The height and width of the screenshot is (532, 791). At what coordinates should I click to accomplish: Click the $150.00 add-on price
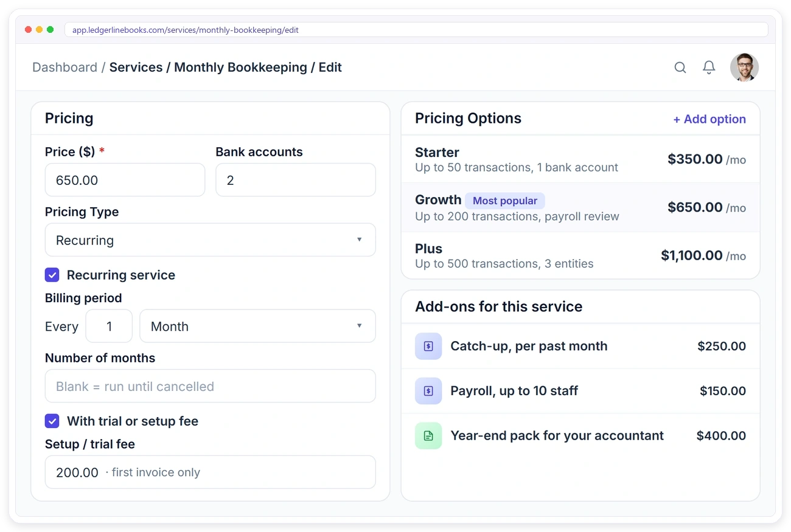click(723, 391)
